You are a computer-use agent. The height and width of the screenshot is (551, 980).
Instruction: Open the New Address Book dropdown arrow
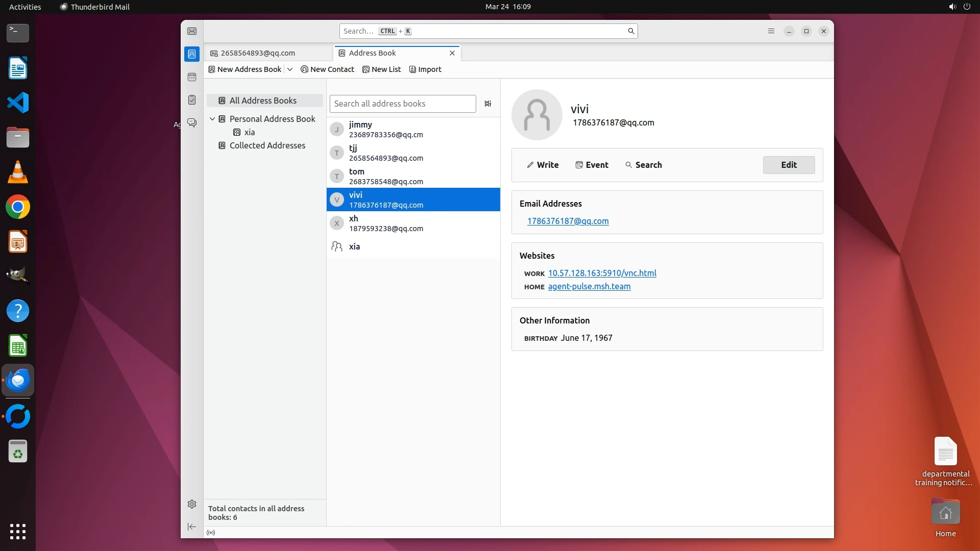pos(290,69)
